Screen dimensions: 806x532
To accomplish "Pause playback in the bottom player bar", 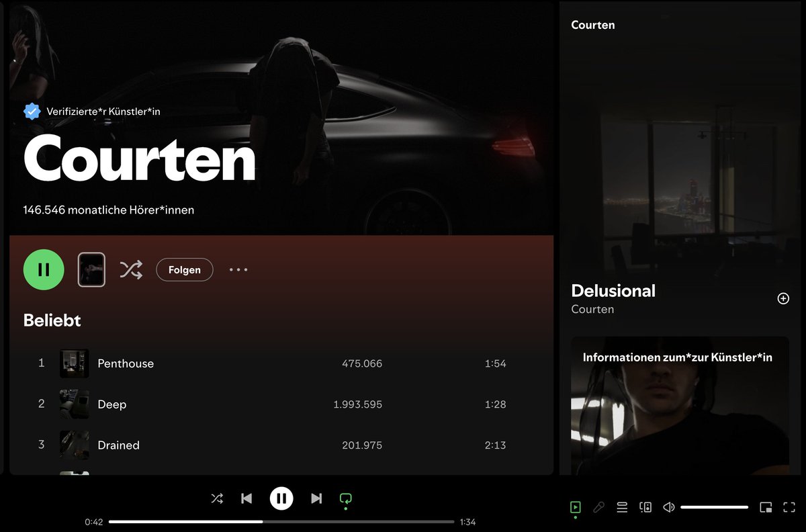I will 281,498.
